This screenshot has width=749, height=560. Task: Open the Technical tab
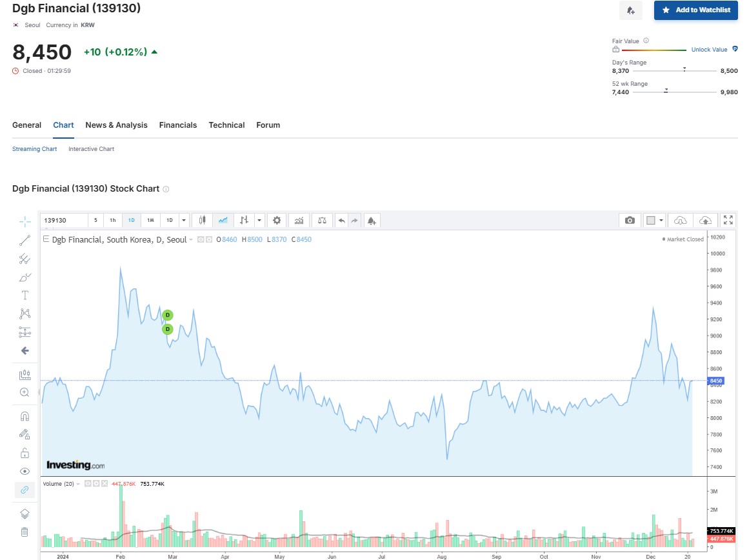coord(226,125)
